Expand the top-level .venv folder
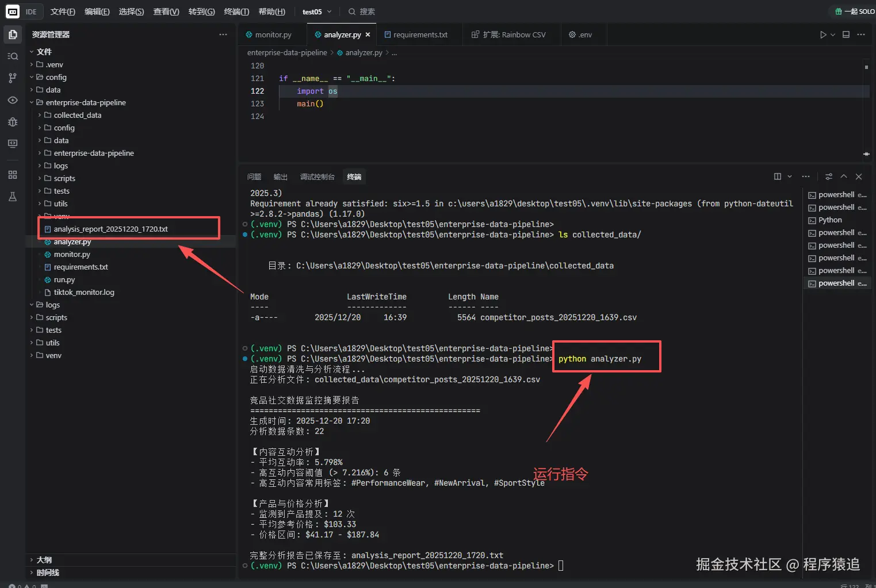Image resolution: width=876 pixels, height=588 pixels. click(131, 64)
